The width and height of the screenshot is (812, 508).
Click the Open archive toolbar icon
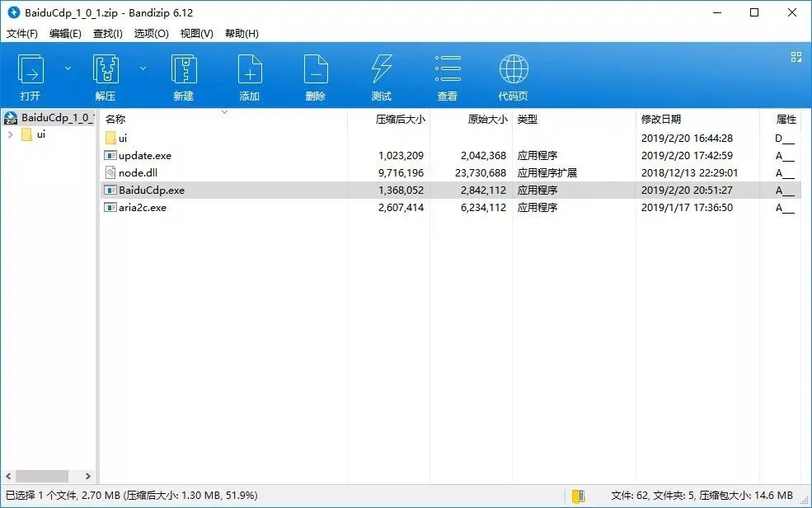coord(31,69)
